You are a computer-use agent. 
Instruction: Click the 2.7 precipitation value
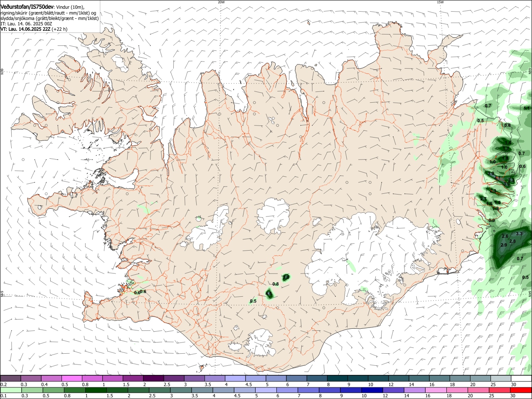(483, 199)
